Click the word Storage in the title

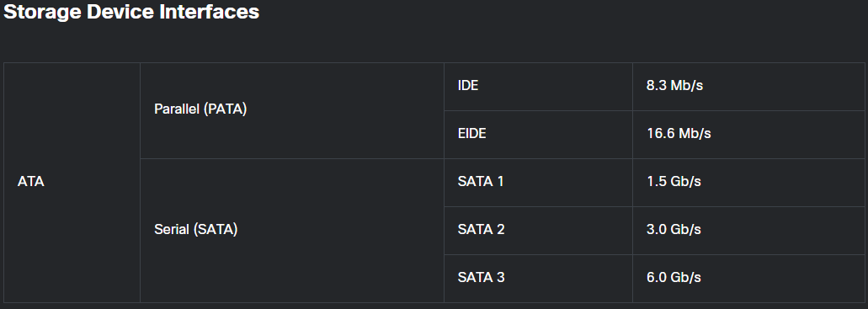click(x=43, y=12)
